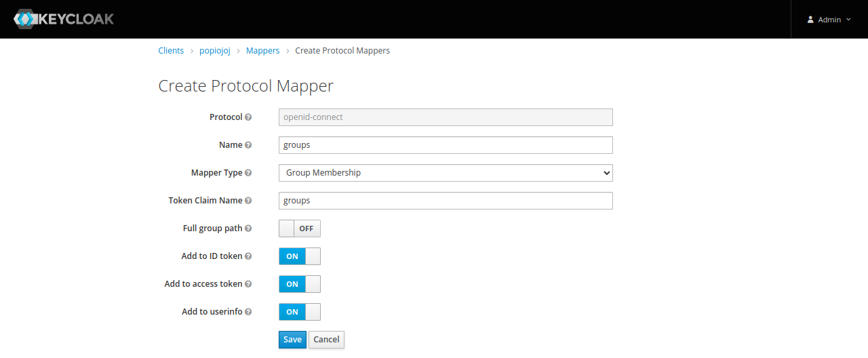
Task: Click the Keycloak logo in the header
Action: 64,19
